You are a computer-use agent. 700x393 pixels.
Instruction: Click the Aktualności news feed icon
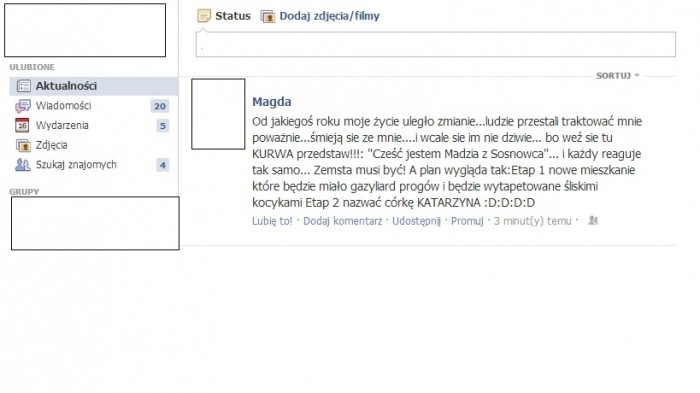[x=23, y=86]
